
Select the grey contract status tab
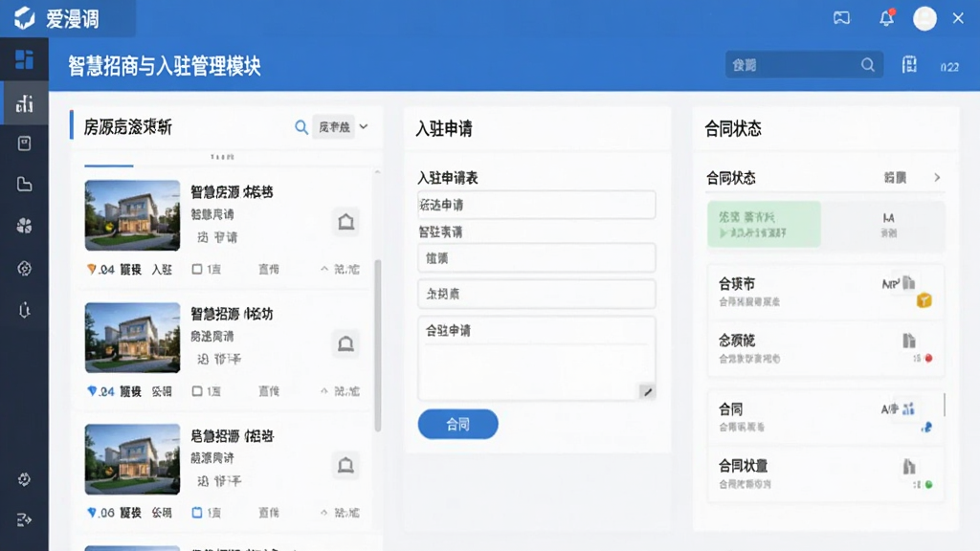click(888, 224)
